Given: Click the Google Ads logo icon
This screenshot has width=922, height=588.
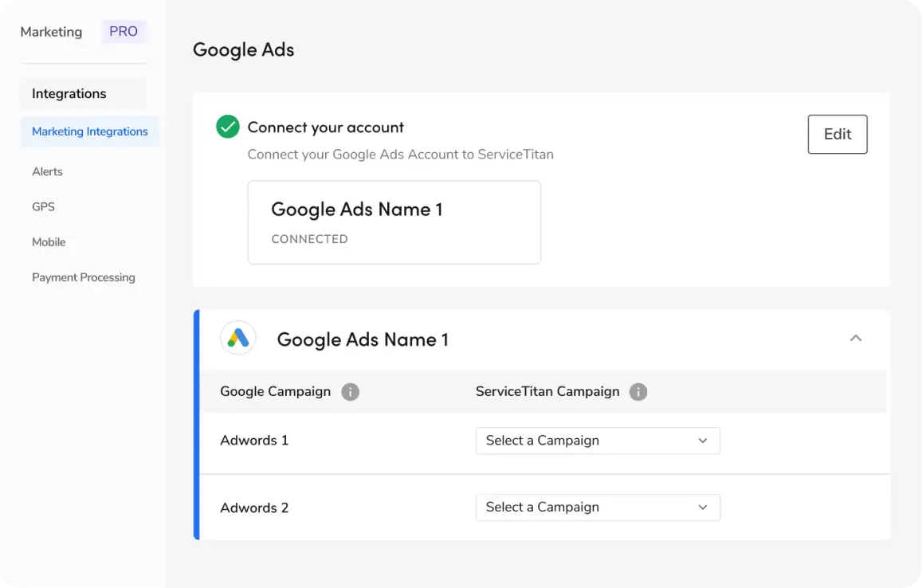Looking at the screenshot, I should click(x=238, y=338).
